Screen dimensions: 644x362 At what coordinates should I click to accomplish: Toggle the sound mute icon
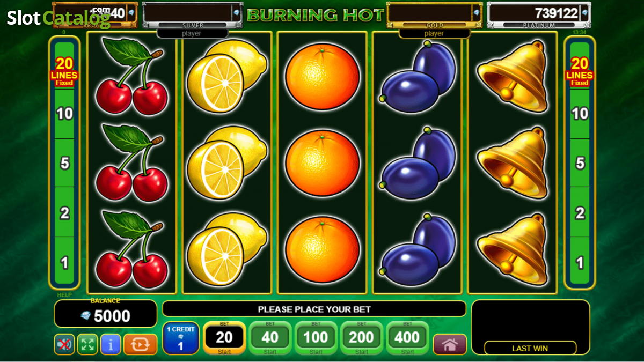64,344
